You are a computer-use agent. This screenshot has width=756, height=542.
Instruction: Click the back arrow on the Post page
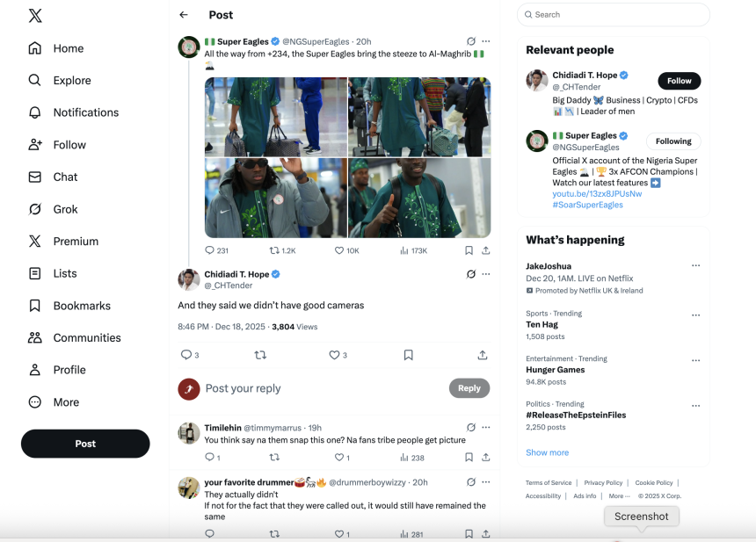pos(184,15)
